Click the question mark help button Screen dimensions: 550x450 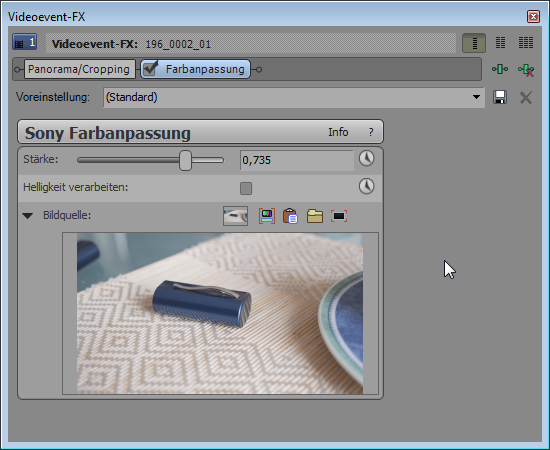click(x=371, y=132)
